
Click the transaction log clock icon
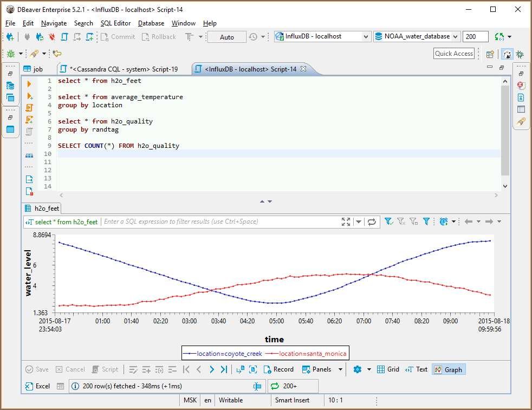(253, 37)
